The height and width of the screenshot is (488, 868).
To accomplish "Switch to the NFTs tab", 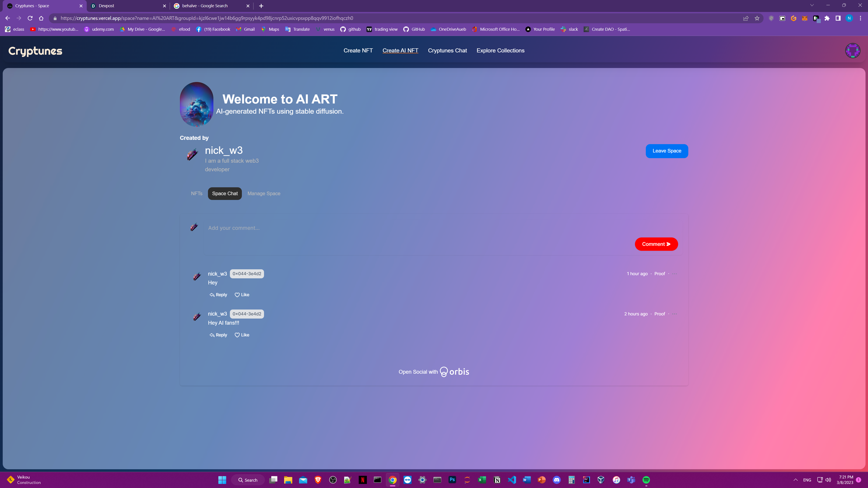I will pyautogui.click(x=196, y=194).
